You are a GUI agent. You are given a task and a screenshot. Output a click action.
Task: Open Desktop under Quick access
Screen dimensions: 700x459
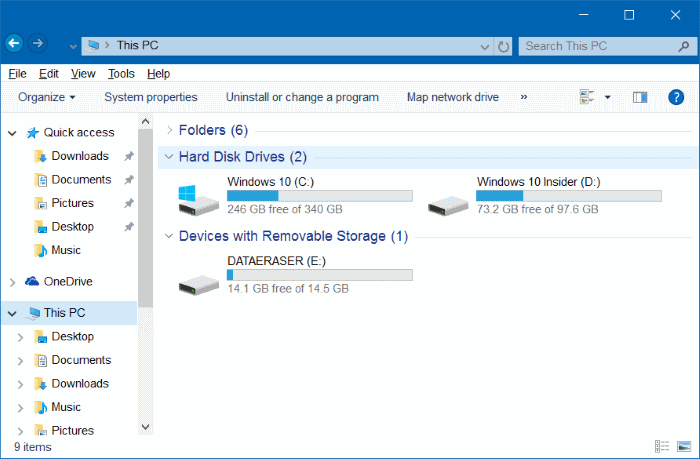(72, 227)
